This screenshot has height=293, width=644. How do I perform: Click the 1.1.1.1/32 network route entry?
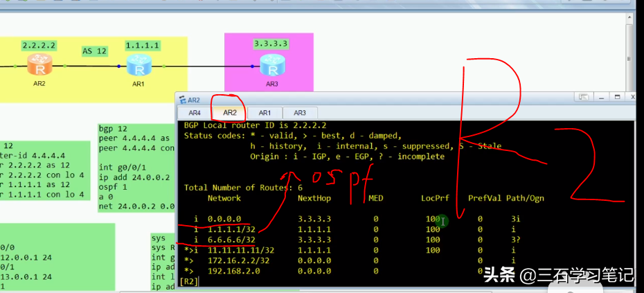pyautogui.click(x=231, y=229)
